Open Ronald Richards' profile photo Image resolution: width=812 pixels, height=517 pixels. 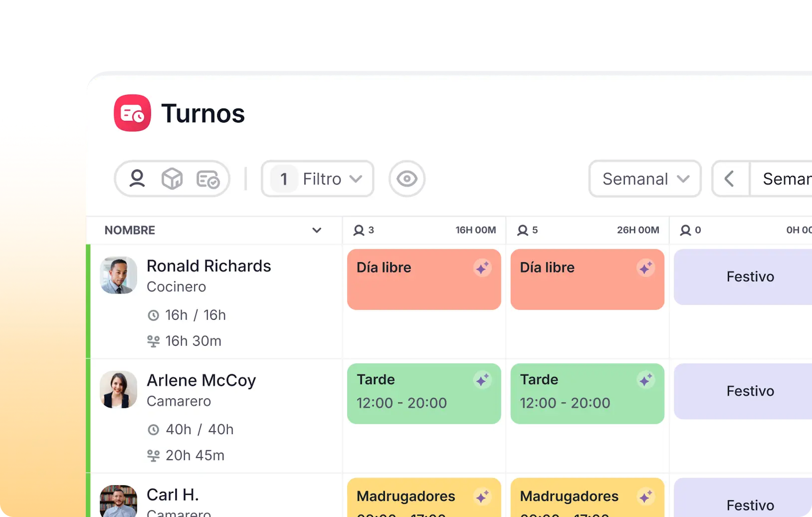[118, 275]
